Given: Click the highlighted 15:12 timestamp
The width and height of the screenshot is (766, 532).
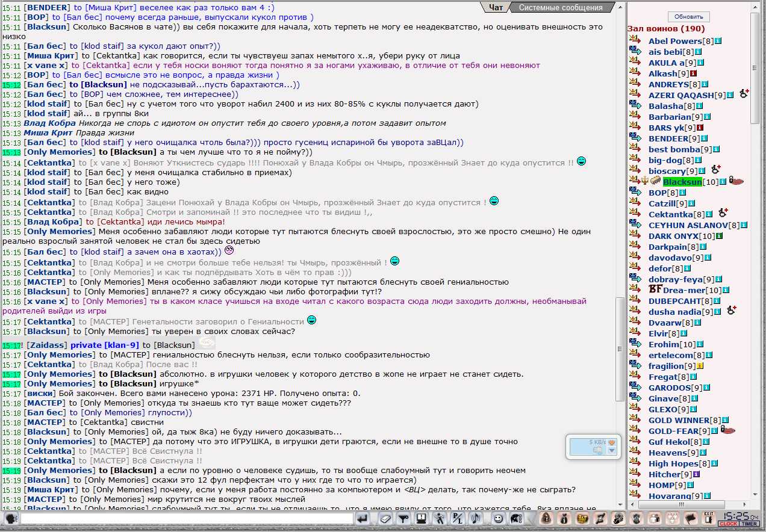Looking at the screenshot, I should click(x=11, y=85).
